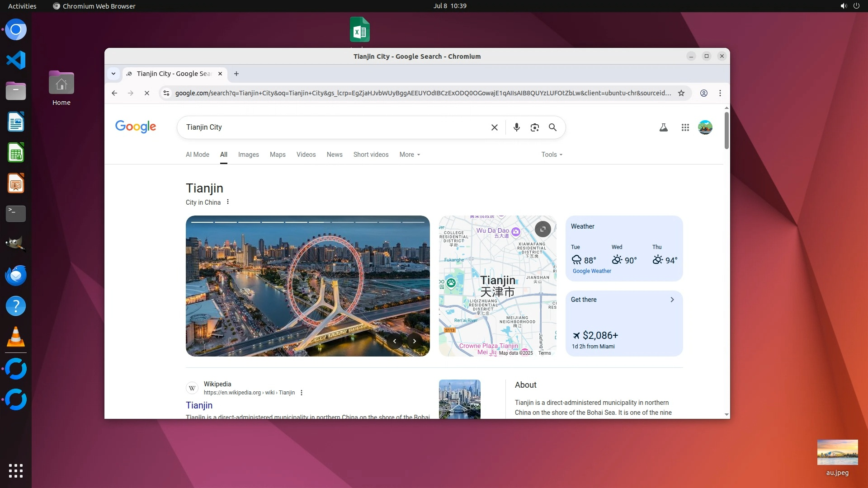Expand the Get there directions panel
The height and width of the screenshot is (488, 868).
tap(672, 300)
